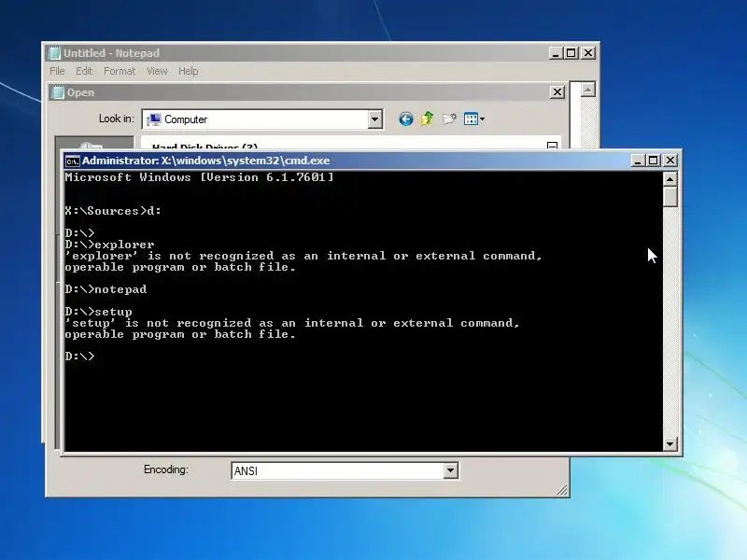Open Notepad Edit menu
The image size is (747, 560).
point(84,71)
